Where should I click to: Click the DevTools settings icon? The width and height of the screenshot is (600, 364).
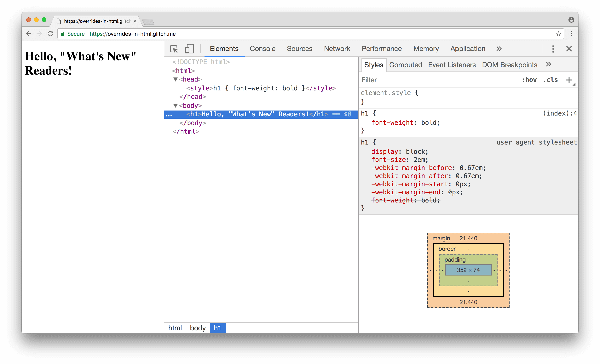tap(553, 48)
